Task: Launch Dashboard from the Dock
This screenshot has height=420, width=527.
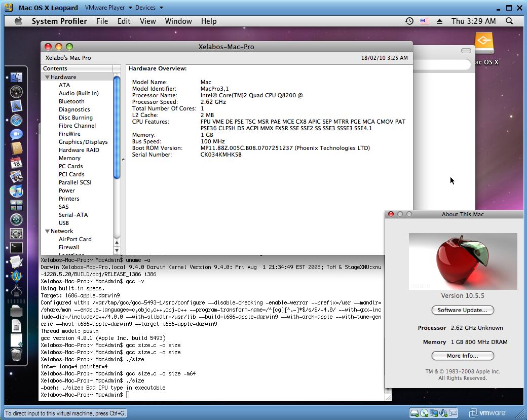Action: click(16, 92)
